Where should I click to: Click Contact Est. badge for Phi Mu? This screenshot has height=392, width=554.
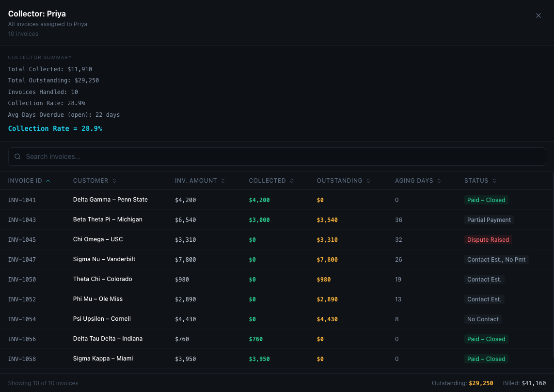coord(484,299)
